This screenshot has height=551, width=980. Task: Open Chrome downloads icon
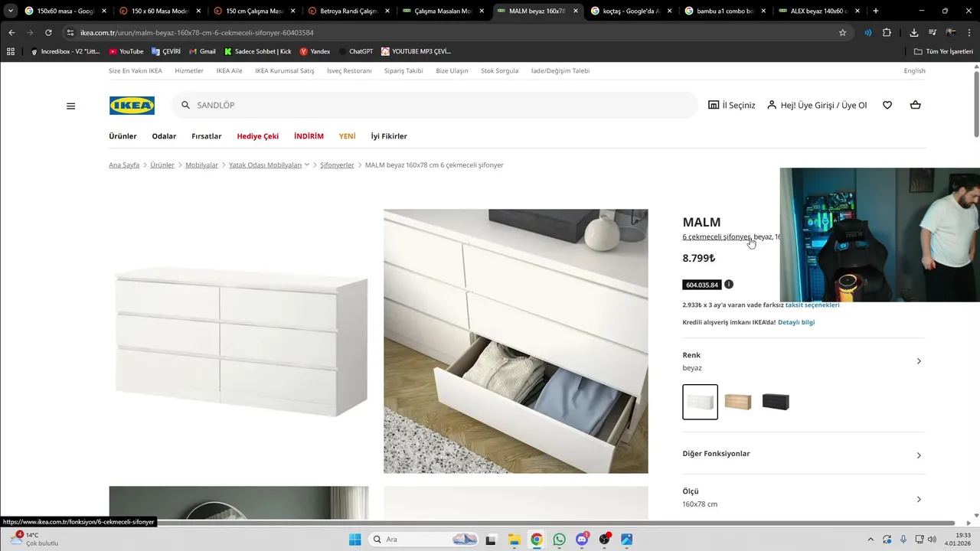[x=914, y=33]
